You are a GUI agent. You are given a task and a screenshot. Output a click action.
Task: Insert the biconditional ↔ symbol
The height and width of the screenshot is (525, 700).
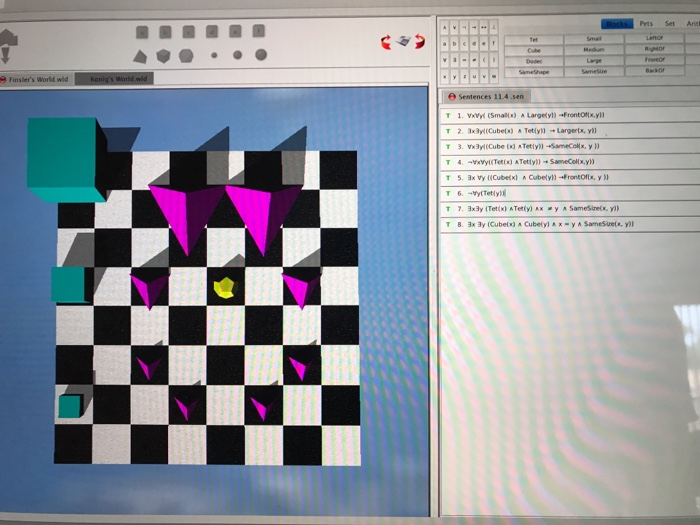click(x=484, y=28)
